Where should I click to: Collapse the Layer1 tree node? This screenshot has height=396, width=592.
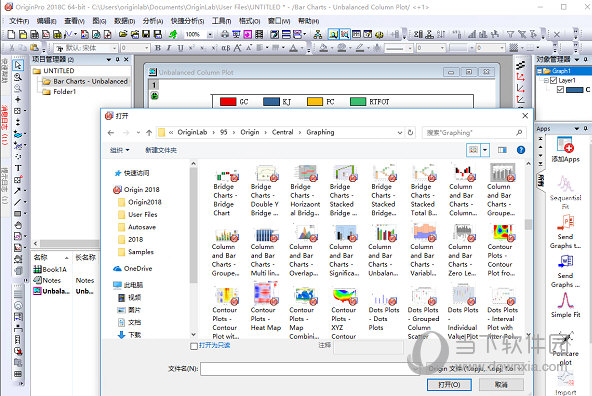[546, 80]
